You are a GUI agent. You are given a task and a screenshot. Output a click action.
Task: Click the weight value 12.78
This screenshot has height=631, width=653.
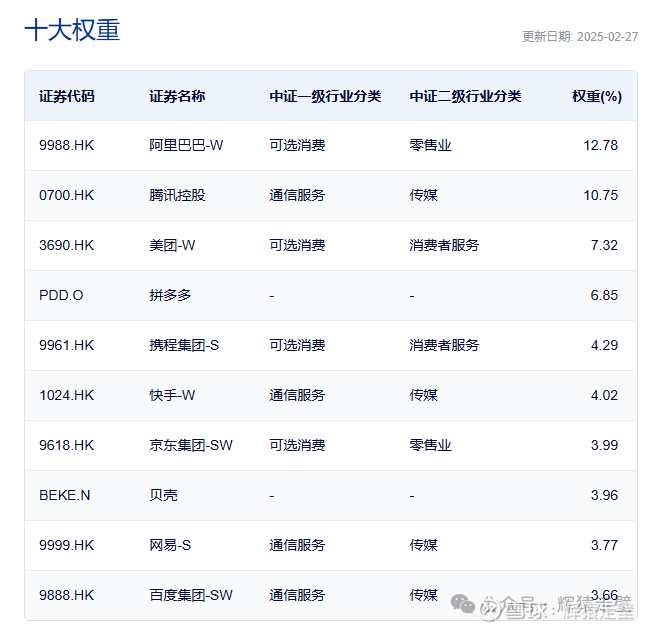coord(601,145)
